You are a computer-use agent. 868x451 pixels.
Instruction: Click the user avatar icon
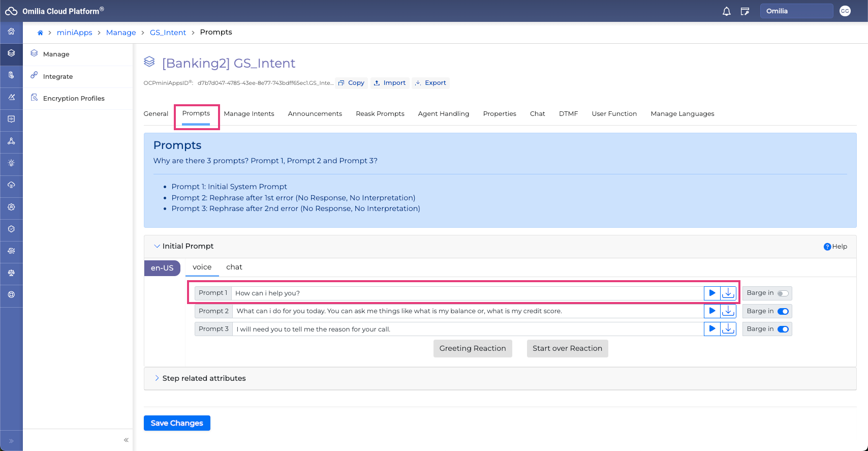(845, 11)
